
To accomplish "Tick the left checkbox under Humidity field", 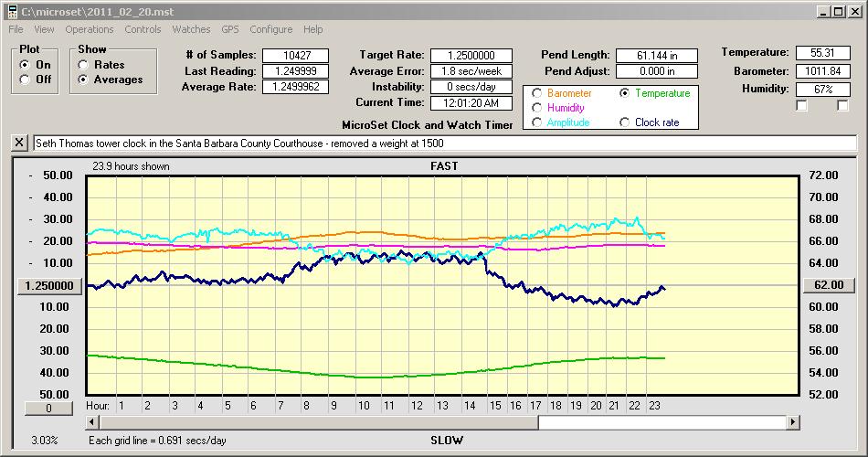I will [x=801, y=105].
